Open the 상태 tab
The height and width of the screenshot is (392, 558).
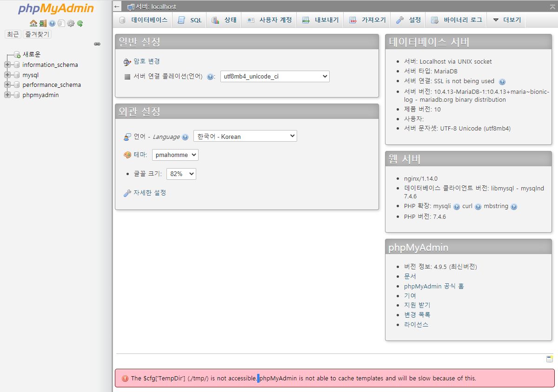[224, 20]
